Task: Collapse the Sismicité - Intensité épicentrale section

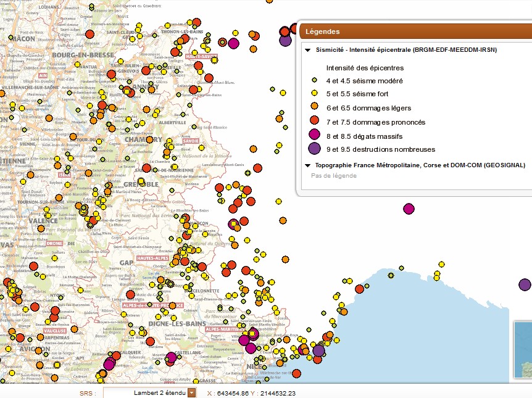Action: tap(307, 49)
